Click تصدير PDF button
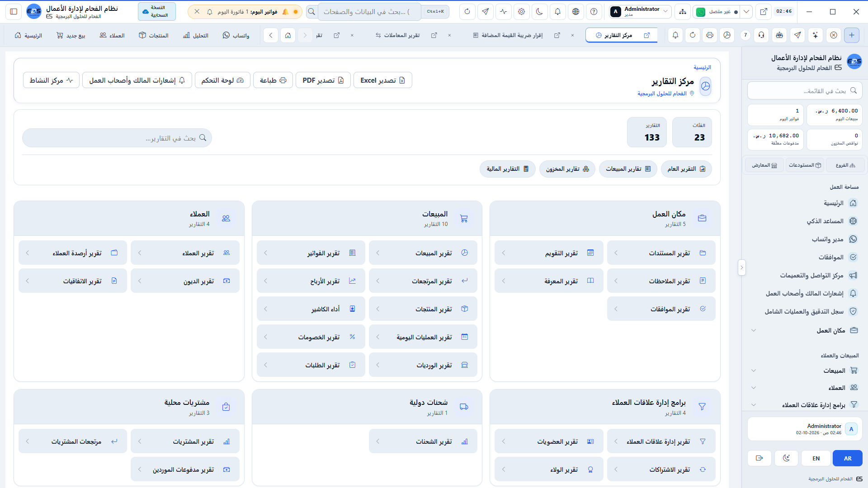The image size is (868, 488). click(x=323, y=80)
